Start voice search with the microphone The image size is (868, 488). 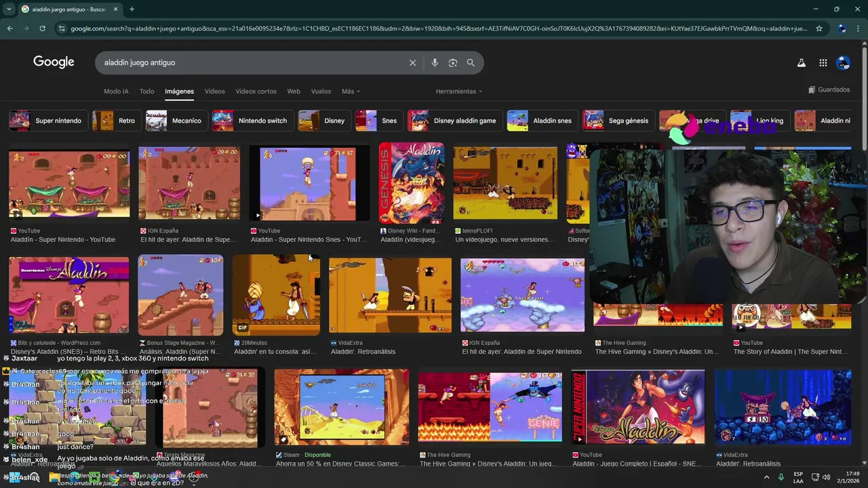(x=435, y=62)
